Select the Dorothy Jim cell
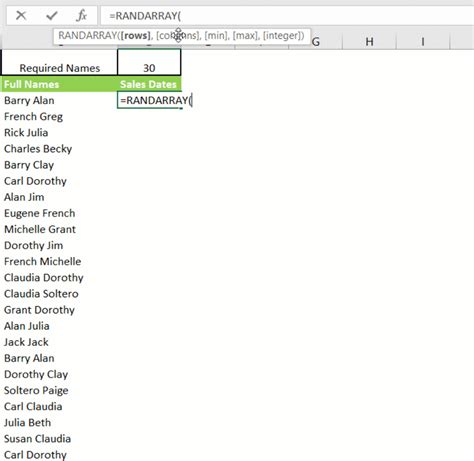The image size is (474, 461). click(59, 245)
